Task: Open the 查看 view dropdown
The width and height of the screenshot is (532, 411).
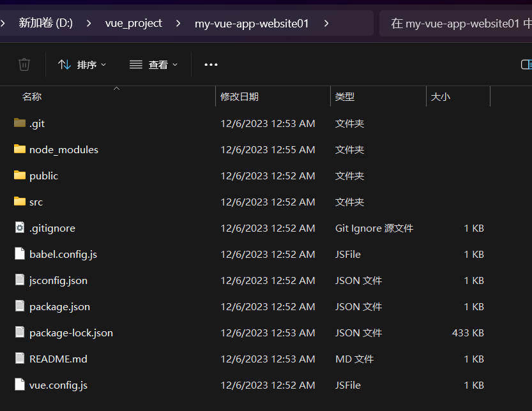Action: (x=154, y=64)
